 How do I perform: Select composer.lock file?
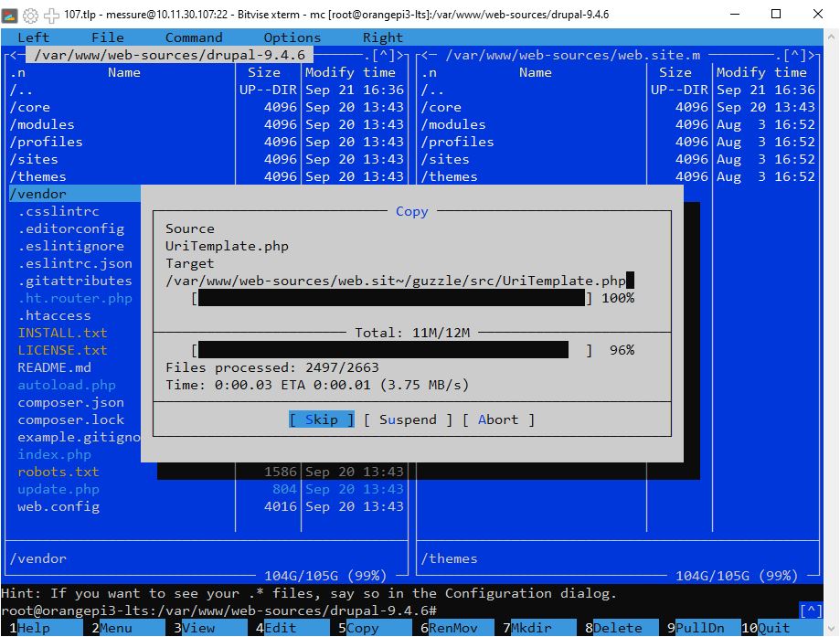(x=70, y=419)
